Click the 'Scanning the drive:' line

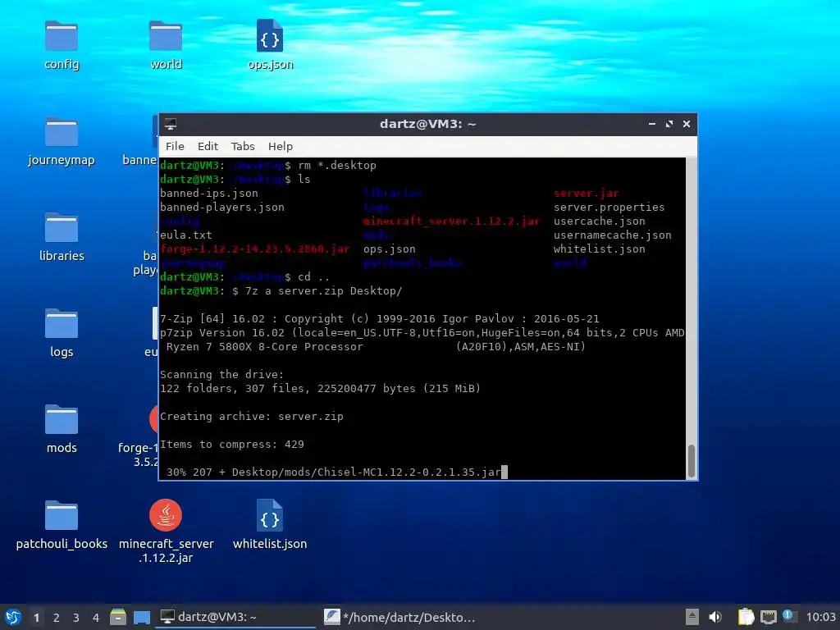[221, 374]
